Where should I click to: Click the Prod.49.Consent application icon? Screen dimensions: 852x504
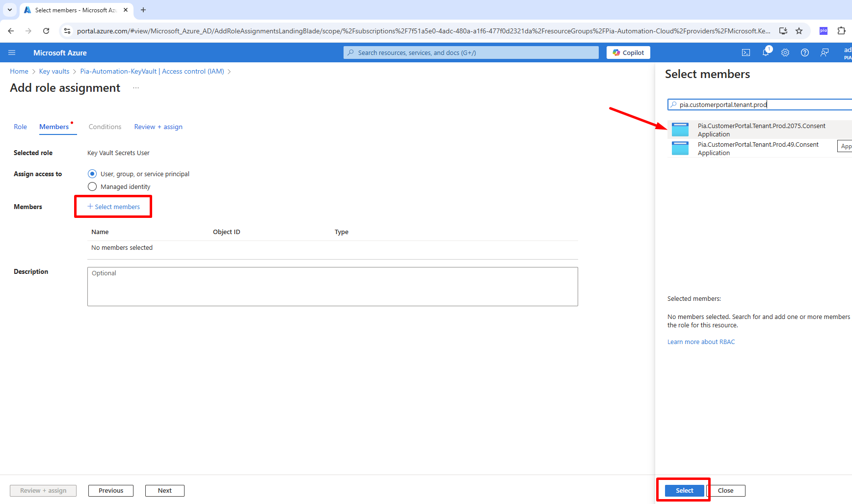(680, 148)
